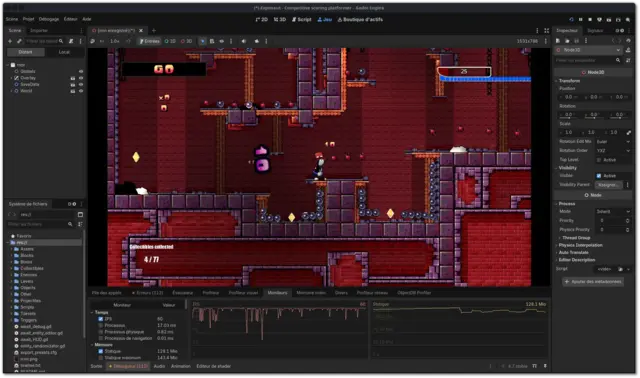
Task: Enable the FPS monitor checkbox
Action: [100, 319]
